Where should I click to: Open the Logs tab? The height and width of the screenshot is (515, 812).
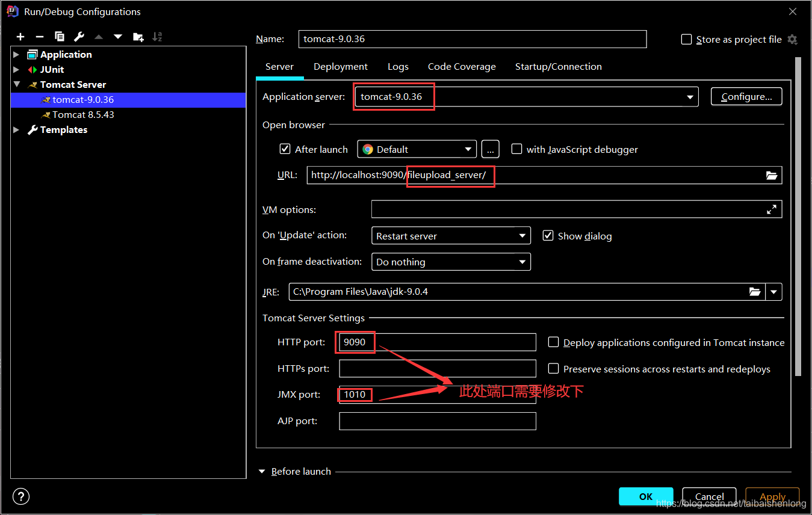click(398, 67)
